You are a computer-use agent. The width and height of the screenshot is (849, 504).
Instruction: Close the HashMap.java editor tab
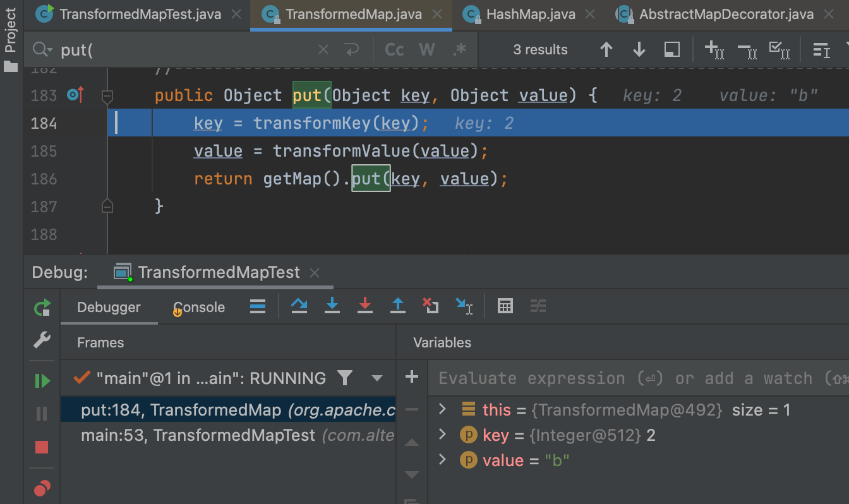pyautogui.click(x=590, y=15)
